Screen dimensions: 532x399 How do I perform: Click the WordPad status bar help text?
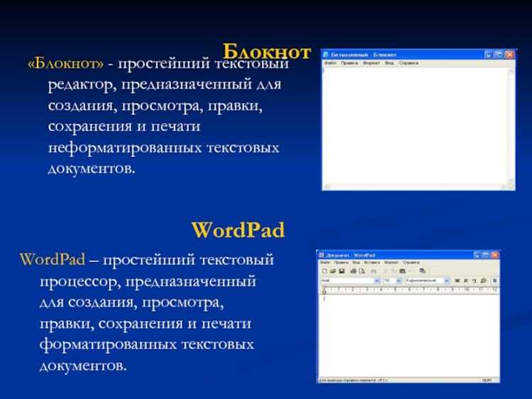pos(354,381)
